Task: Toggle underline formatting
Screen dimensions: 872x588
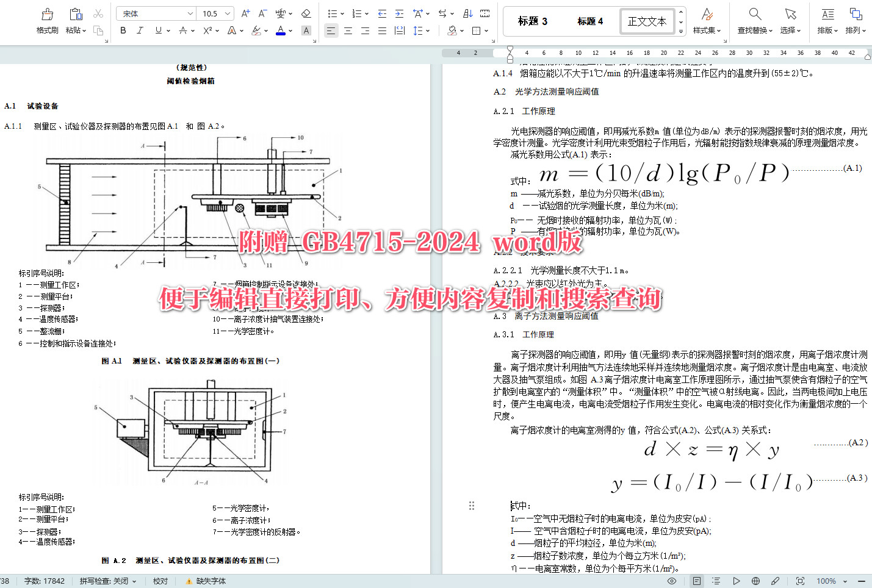Action: pos(157,30)
